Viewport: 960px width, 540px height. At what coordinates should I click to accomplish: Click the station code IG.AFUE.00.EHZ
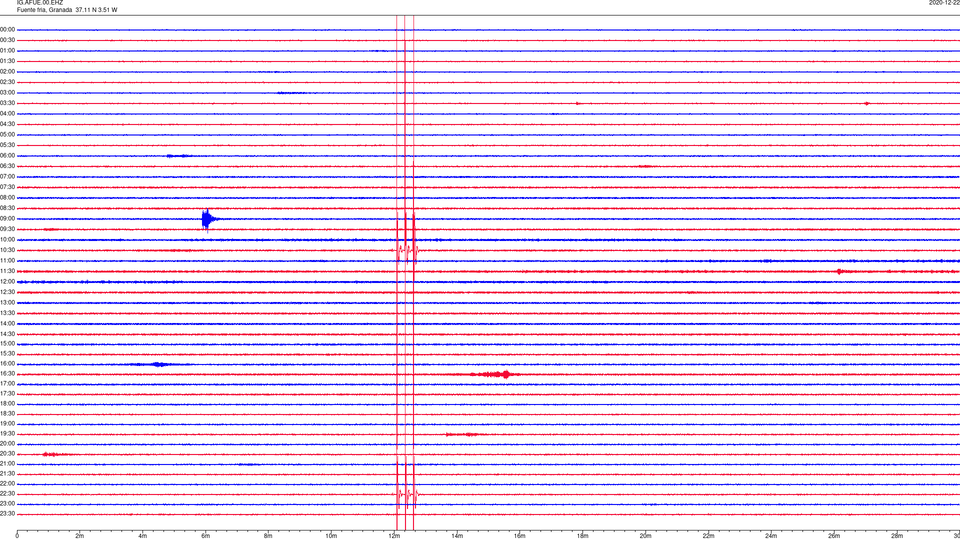[40, 3]
